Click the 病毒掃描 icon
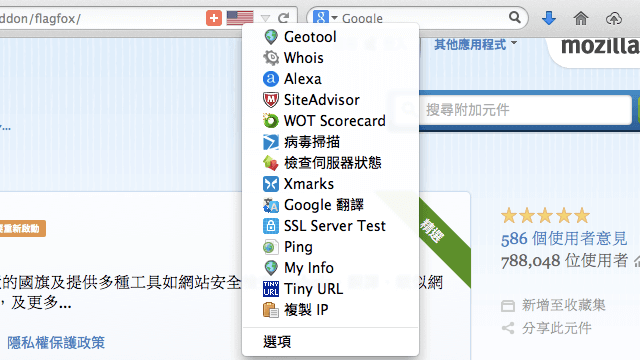The height and width of the screenshot is (360, 640). pos(271,142)
